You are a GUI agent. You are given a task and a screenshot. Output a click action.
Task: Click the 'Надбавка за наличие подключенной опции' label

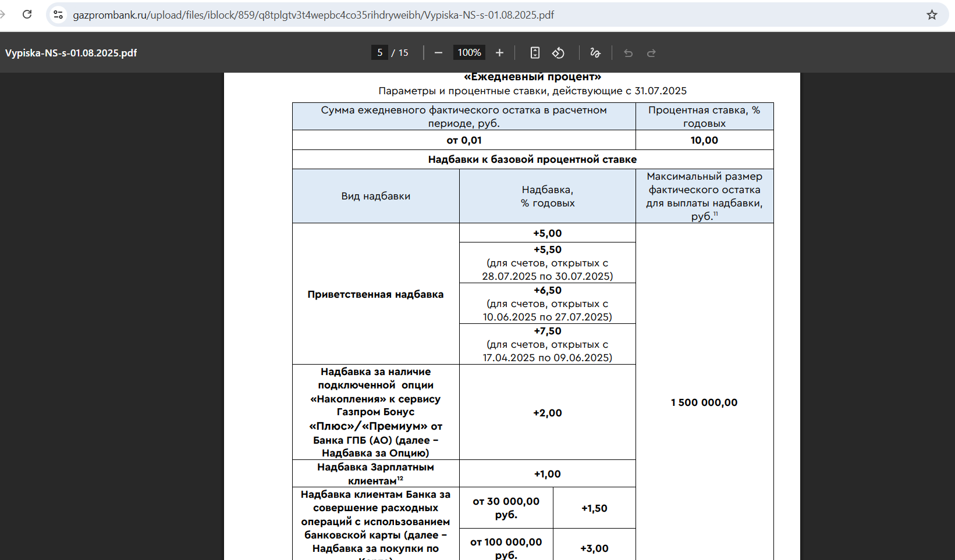(375, 412)
